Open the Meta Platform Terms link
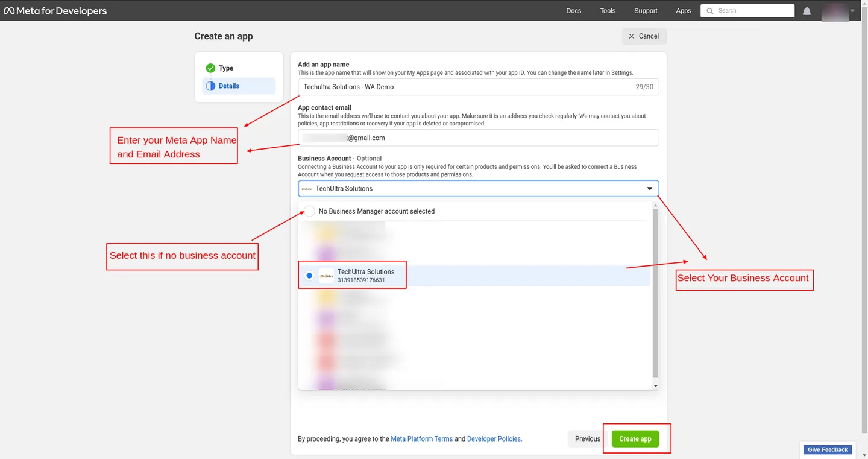 (422, 439)
